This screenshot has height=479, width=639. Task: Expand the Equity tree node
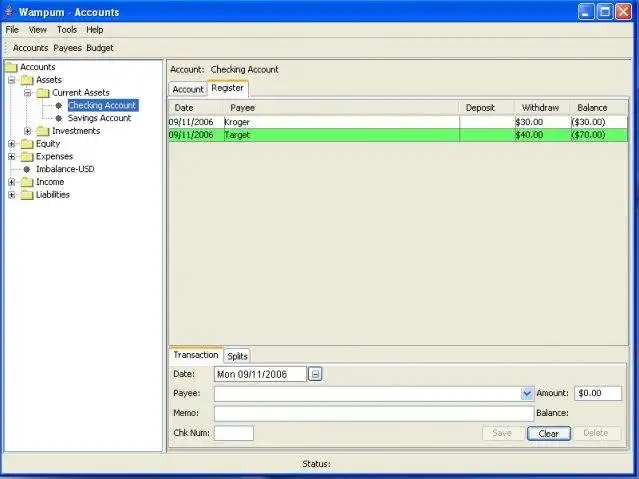click(12, 144)
